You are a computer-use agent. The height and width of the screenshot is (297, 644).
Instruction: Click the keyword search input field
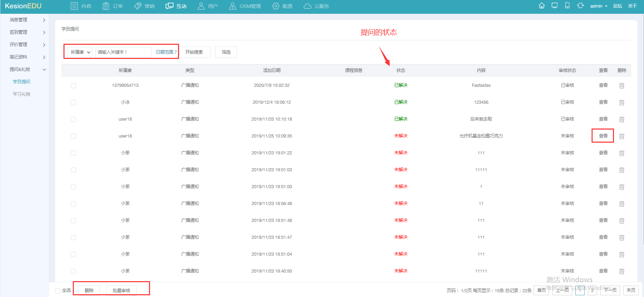click(123, 52)
